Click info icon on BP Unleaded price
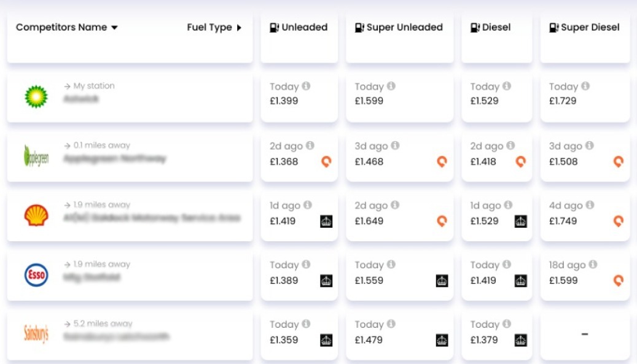Viewport: 637px width, 364px height. pyautogui.click(x=307, y=87)
